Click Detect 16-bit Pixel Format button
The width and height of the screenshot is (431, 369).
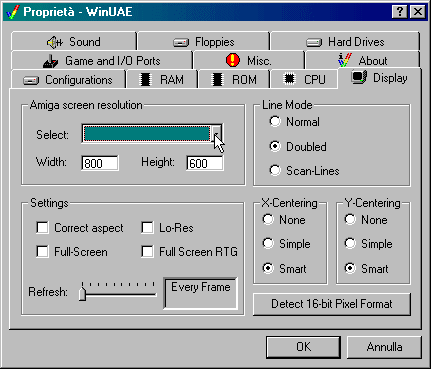[332, 304]
